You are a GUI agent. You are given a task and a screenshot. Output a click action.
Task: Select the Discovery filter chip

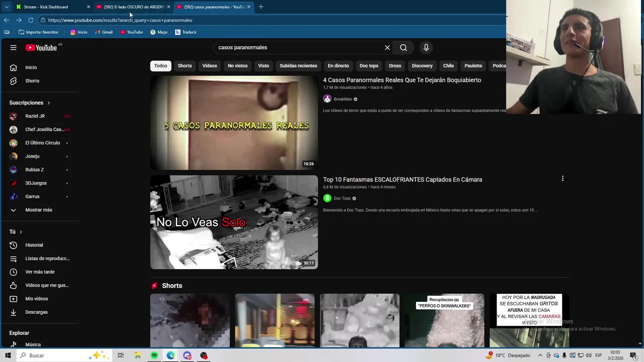[422, 66]
